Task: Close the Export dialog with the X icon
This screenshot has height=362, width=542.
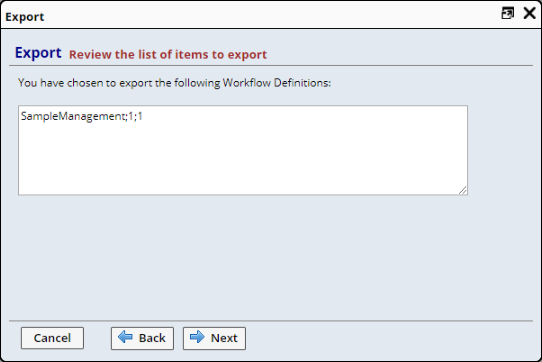Action: click(x=529, y=13)
